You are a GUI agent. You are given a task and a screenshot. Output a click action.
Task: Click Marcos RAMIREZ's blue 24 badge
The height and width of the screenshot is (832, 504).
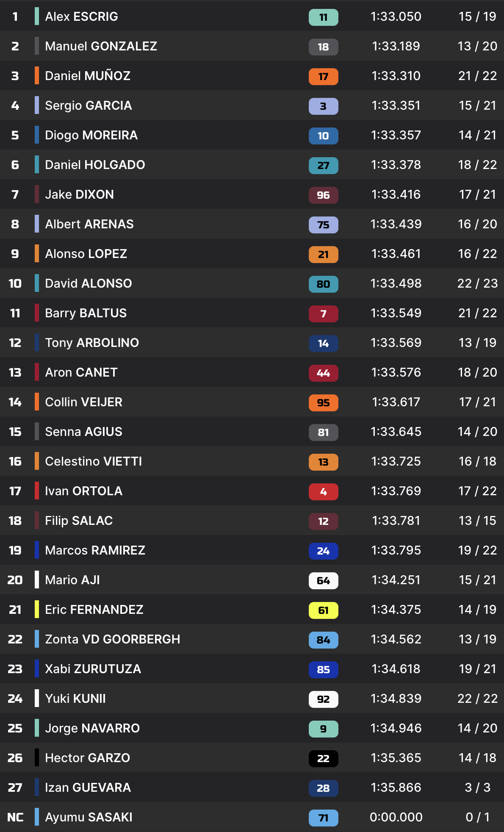point(323,551)
